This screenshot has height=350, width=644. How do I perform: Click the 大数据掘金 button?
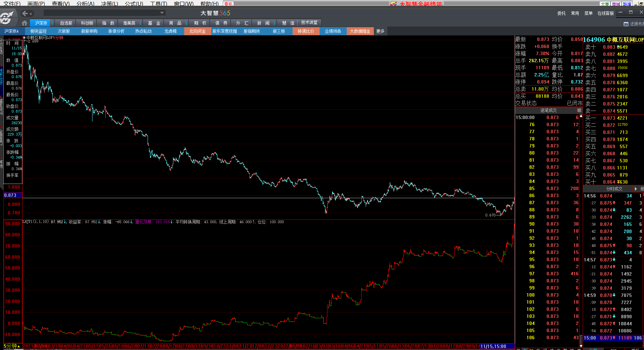click(x=360, y=31)
